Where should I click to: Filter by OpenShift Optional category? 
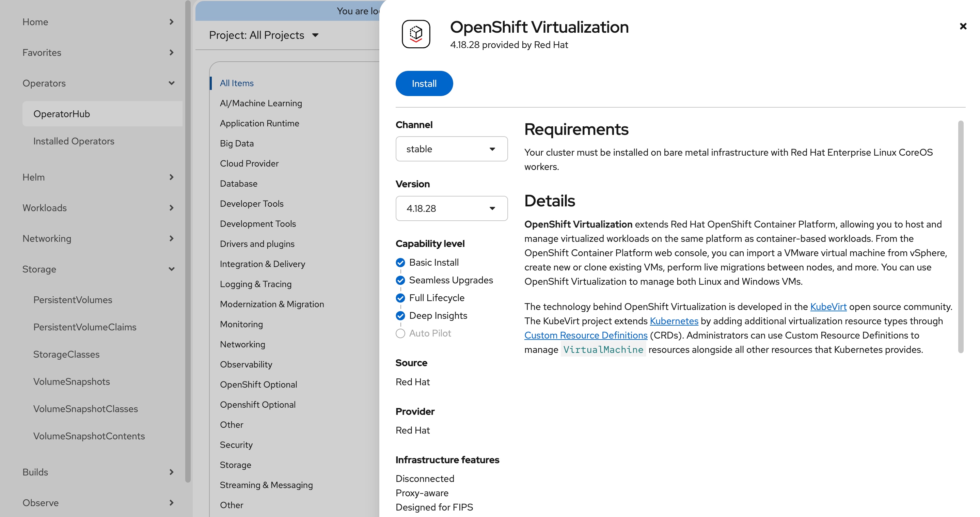pos(258,385)
